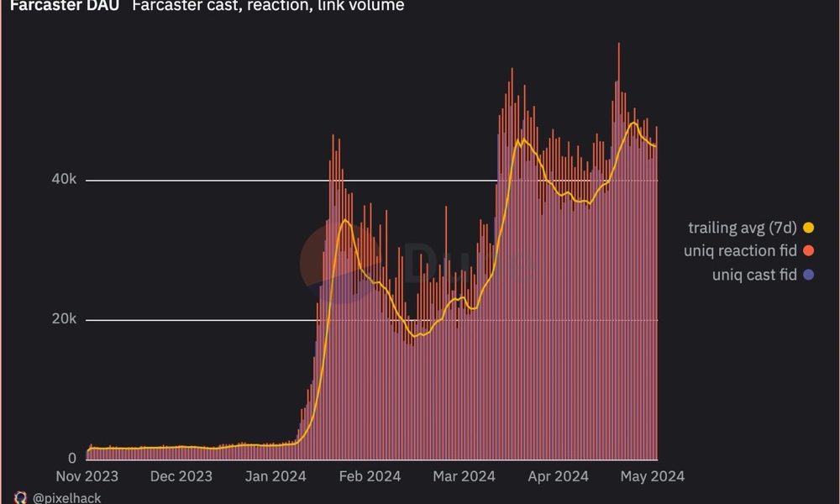The image size is (840, 504).
Task: Click the yellow trailing avg legend dot
Action: tap(808, 228)
